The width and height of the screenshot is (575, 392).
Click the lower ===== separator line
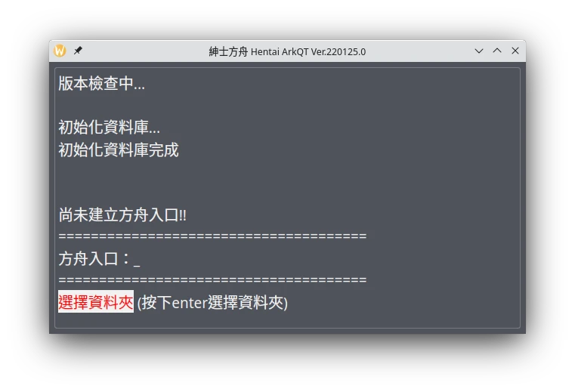pyautogui.click(x=212, y=279)
